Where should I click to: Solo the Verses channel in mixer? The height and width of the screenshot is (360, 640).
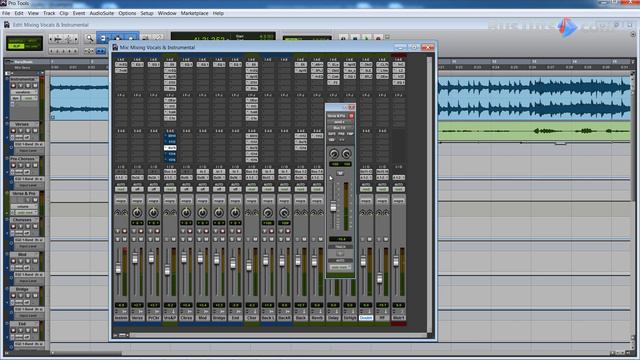click(134, 239)
